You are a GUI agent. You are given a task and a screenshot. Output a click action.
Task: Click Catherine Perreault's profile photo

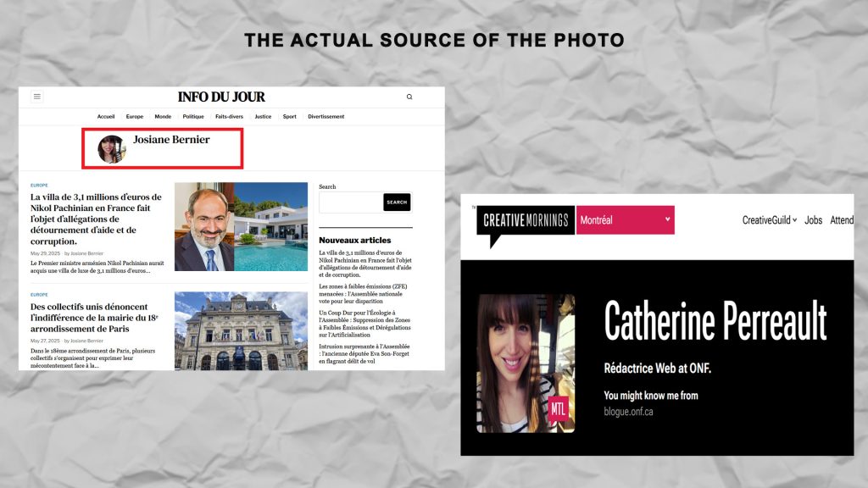click(526, 363)
